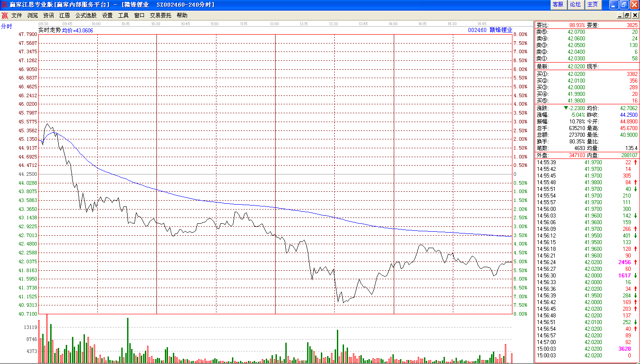Close the inner chart window

(x=636, y=15)
